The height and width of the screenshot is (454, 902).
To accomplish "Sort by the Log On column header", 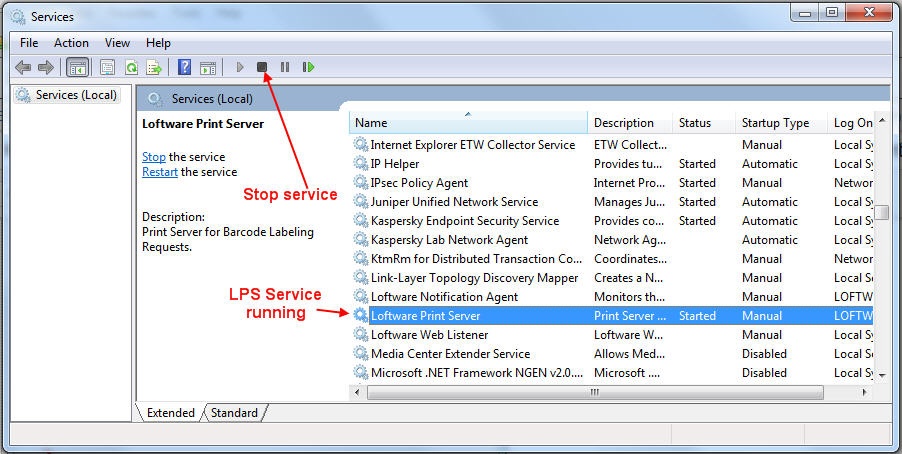I will coord(851,123).
